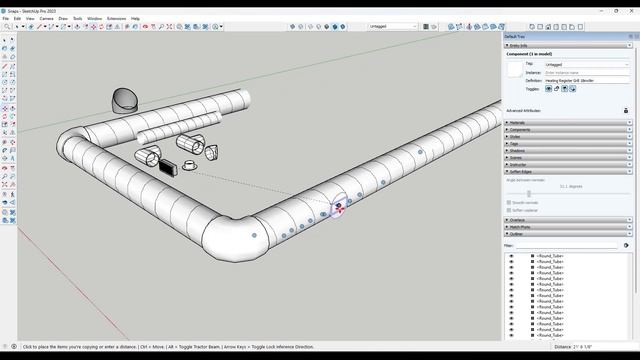This screenshot has width=640, height=360.
Task: Select Tape Measure in left toolbar
Action: pos(4,142)
